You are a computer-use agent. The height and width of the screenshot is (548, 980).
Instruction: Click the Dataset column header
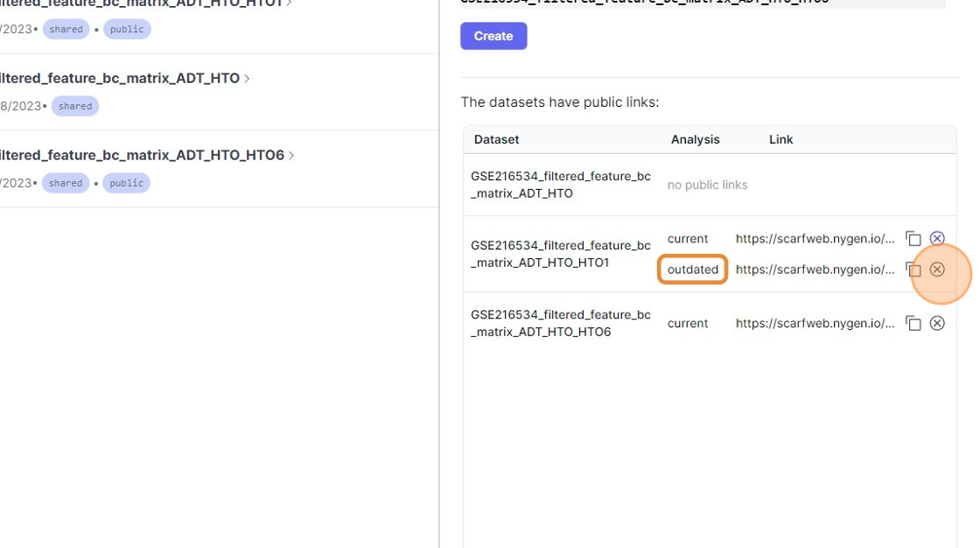pos(496,140)
